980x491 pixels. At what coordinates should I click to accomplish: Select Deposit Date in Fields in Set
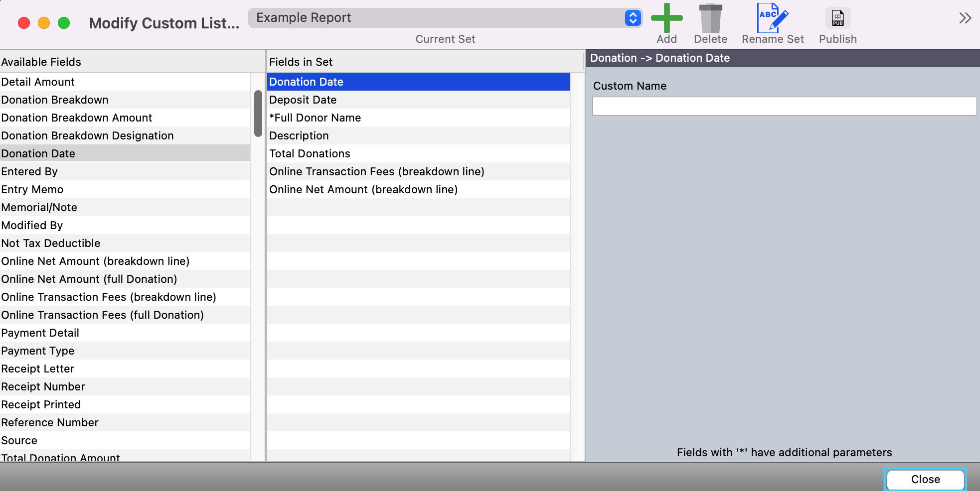click(x=303, y=100)
